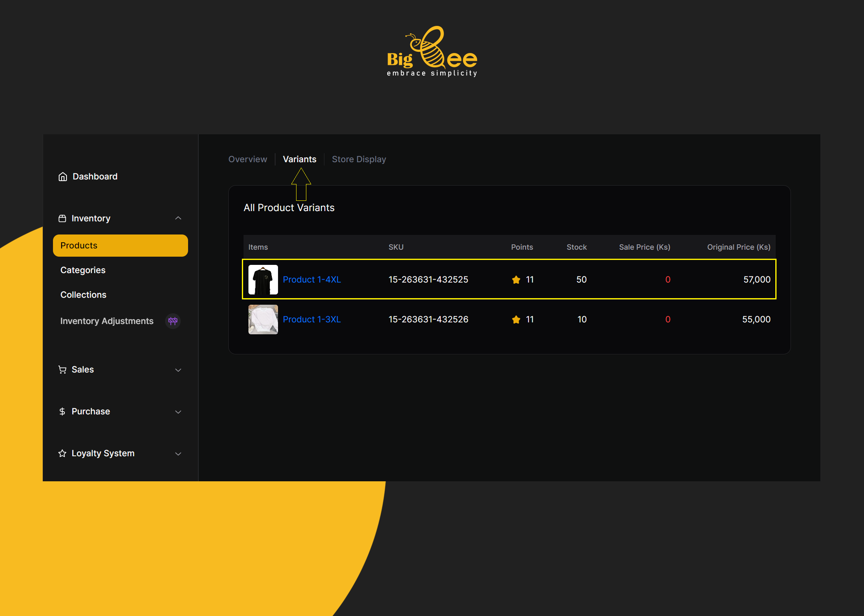This screenshot has width=864, height=616.
Task: Click the All Product Variants heading
Action: (289, 208)
